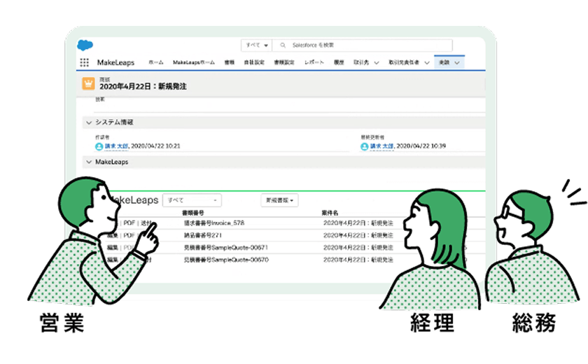Select 請求書番号Invoice_578 document number
Image resolution: width=588 pixels, height=364 pixels.
214,223
